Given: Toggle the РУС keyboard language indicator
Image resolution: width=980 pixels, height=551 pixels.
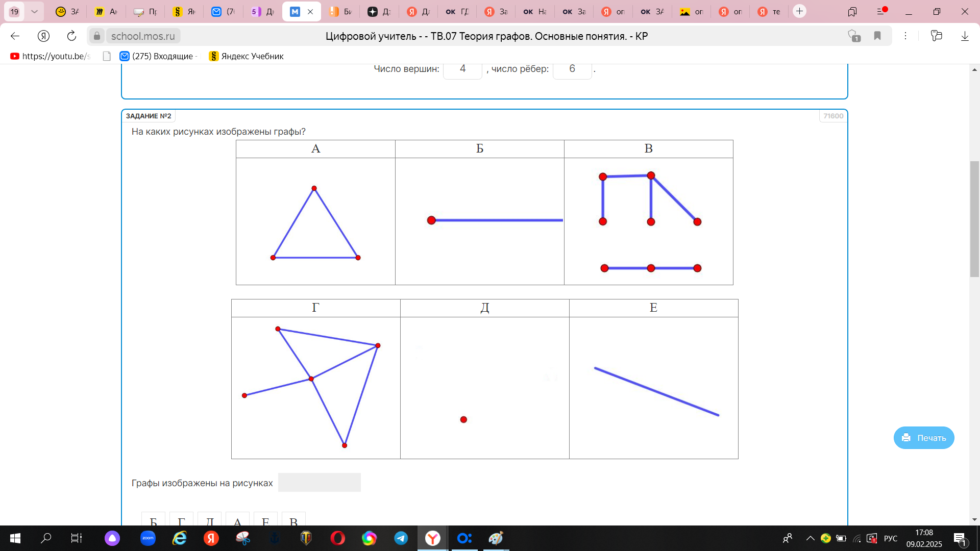Looking at the screenshot, I should pos(890,538).
